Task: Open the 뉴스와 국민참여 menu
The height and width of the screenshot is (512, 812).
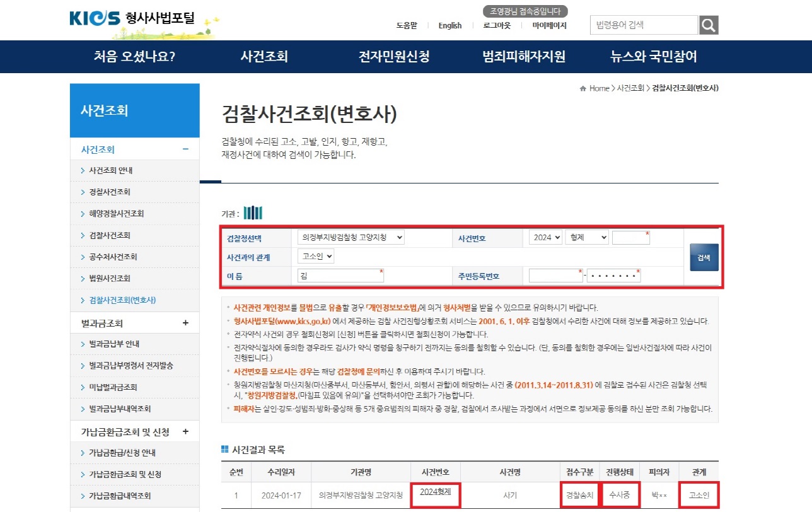Action: (653, 57)
